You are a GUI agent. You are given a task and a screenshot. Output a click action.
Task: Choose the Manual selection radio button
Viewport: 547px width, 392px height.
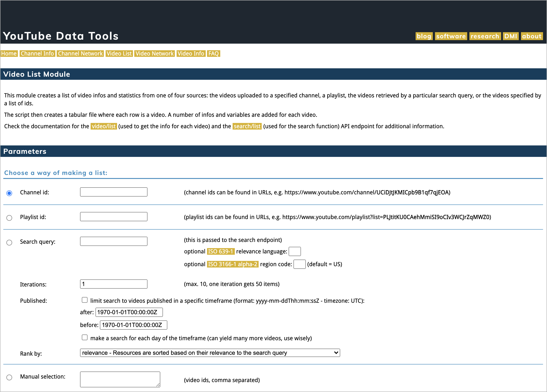coord(9,377)
